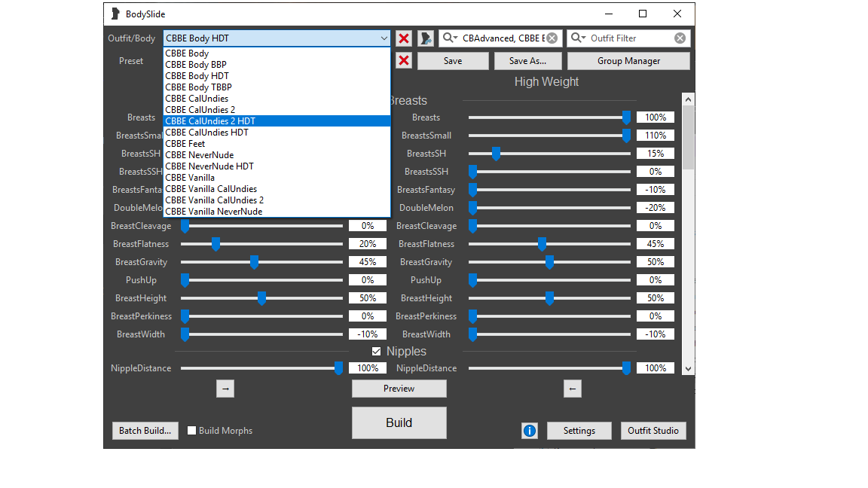
Task: Click the high weight BreastsSH 15% value box
Action: [x=656, y=154]
